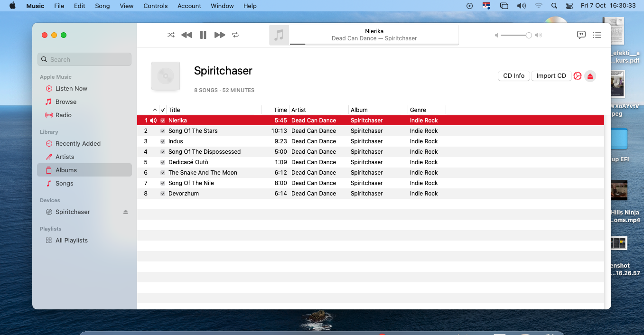Uncheck the Nierika track checkbox

(163, 121)
